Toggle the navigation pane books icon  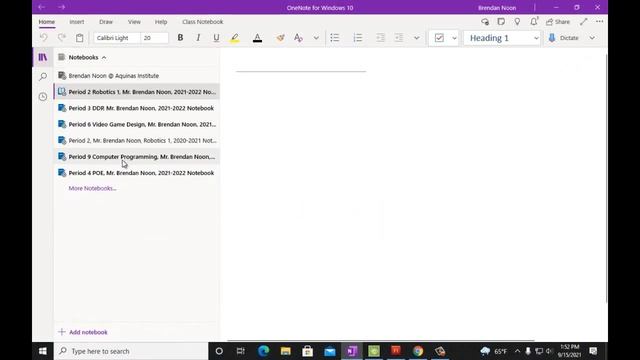pos(43,57)
